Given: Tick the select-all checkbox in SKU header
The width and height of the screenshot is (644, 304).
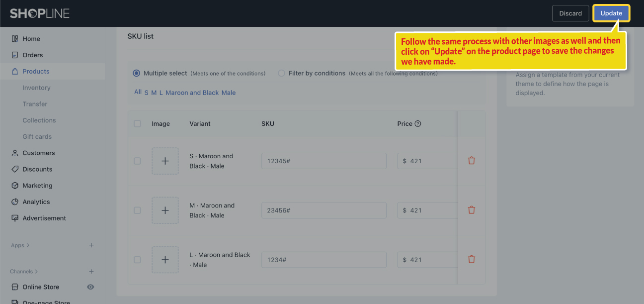Looking at the screenshot, I should (x=137, y=124).
